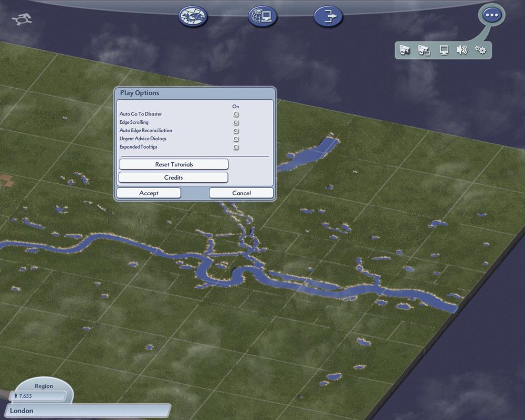Click the Auto Go To Disaster label
This screenshot has height=420, width=525.
[141, 114]
